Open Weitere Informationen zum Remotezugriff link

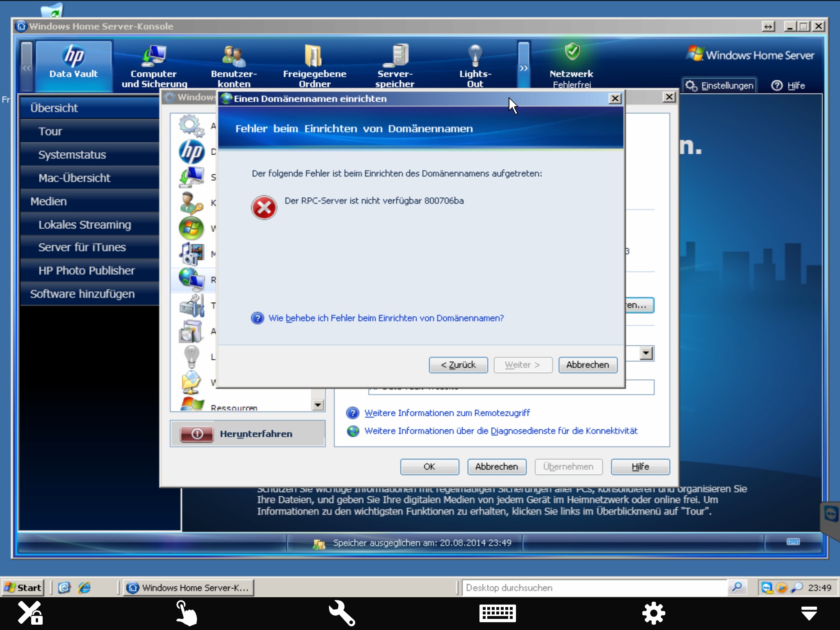(x=447, y=413)
